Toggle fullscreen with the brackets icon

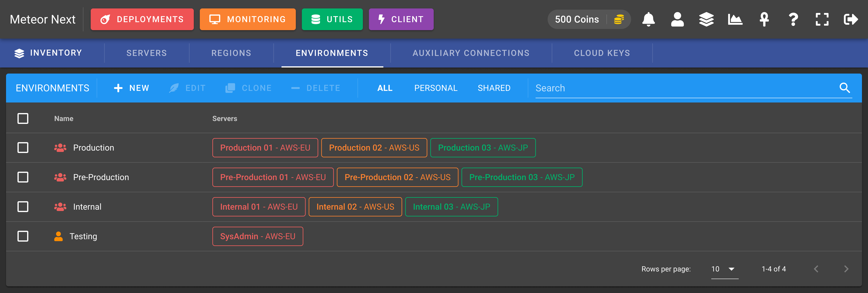tap(822, 19)
